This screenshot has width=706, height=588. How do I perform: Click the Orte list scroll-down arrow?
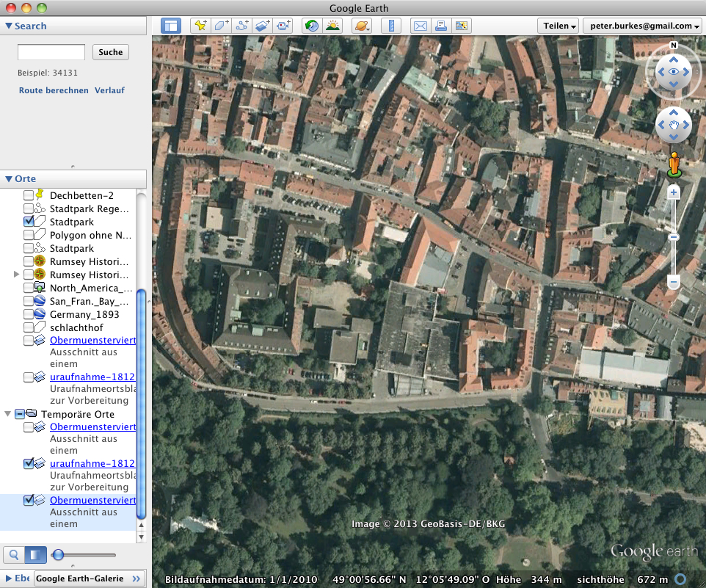[x=141, y=537]
